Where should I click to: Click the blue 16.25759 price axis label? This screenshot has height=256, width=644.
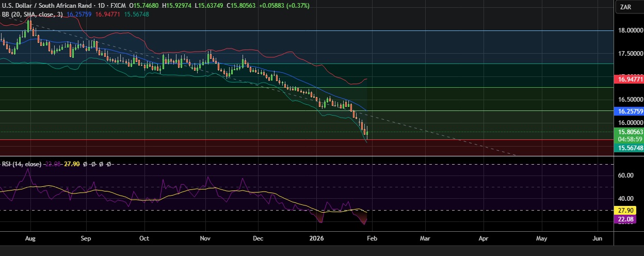[630, 111]
